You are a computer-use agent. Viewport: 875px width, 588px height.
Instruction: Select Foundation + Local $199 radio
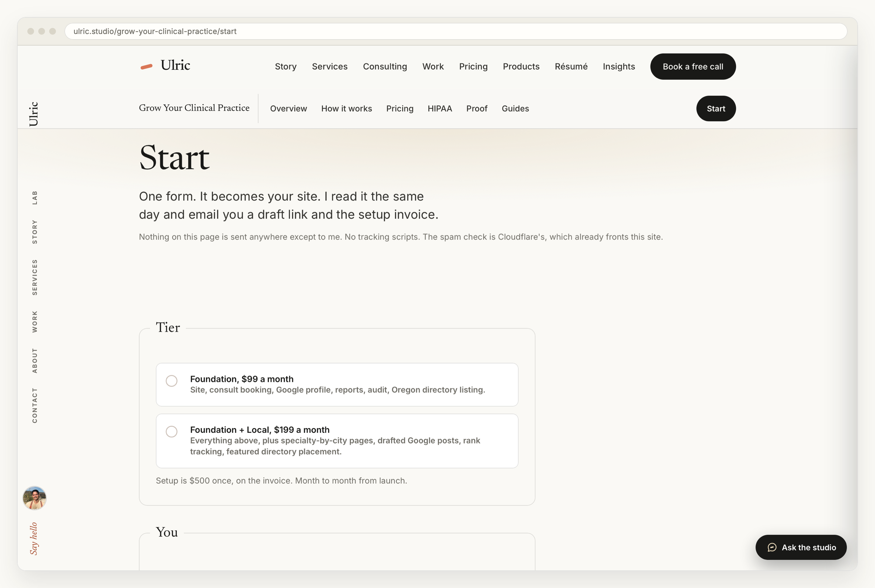coord(171,431)
